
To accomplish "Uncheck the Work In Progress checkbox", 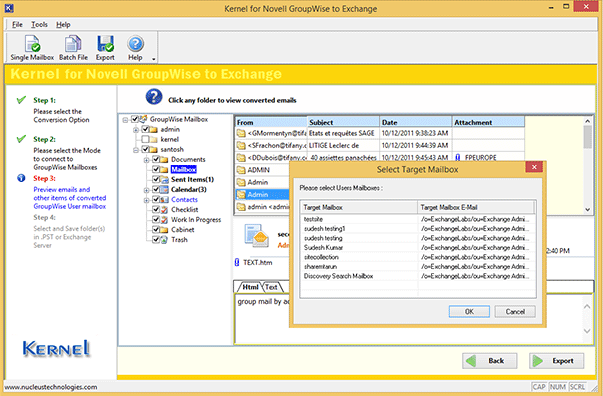I will point(156,220).
